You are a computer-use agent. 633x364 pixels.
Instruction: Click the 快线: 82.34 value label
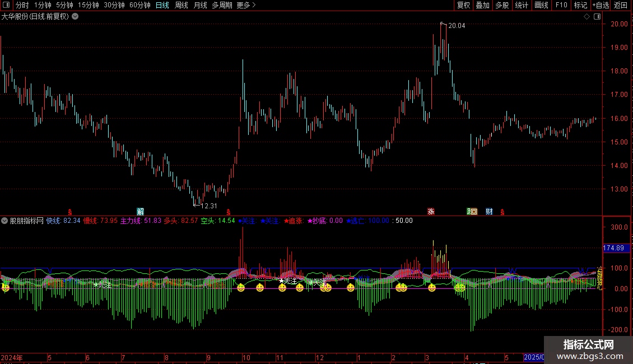click(x=63, y=221)
